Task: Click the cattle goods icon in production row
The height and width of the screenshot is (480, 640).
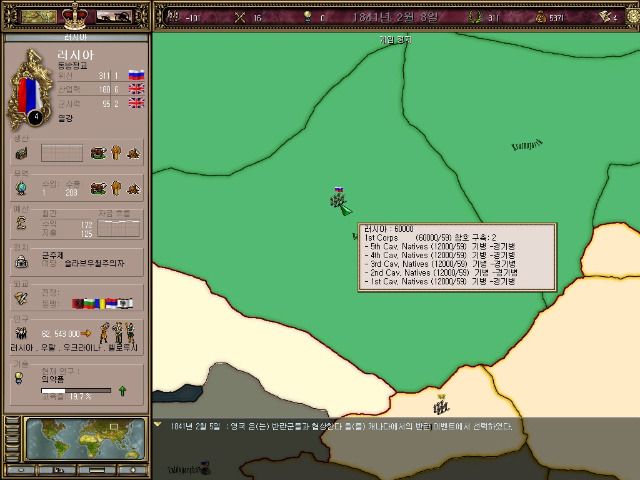Action: tap(98, 153)
